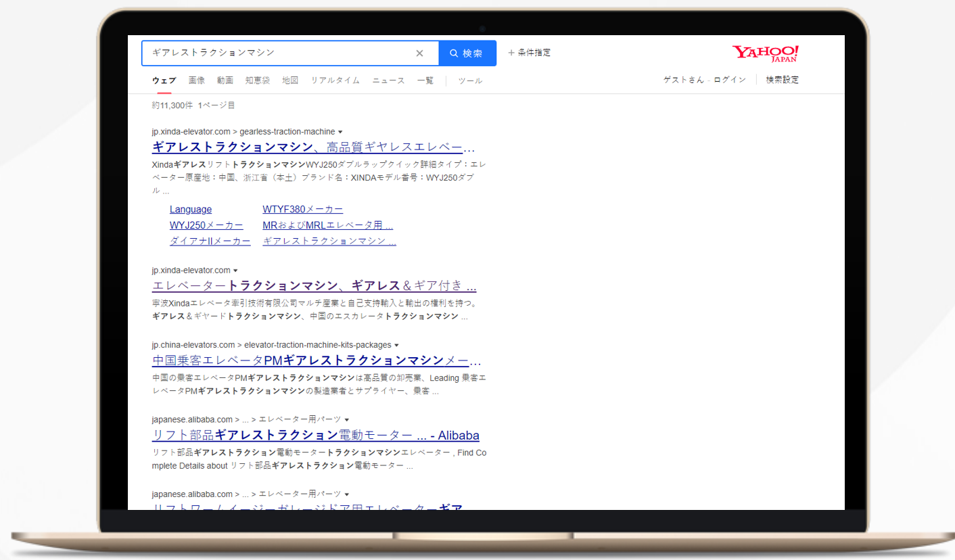Expand the arrow next to jp.china-elevators.com breadcrumb

[x=396, y=344]
